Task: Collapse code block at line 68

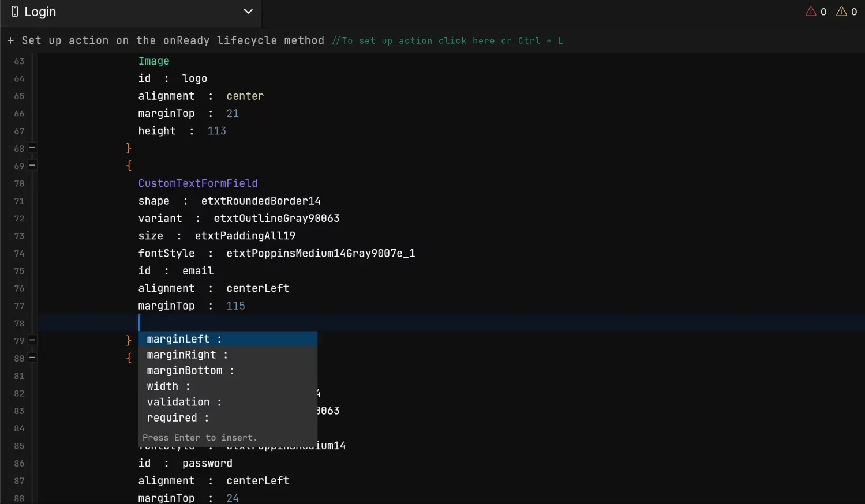Action: (32, 148)
